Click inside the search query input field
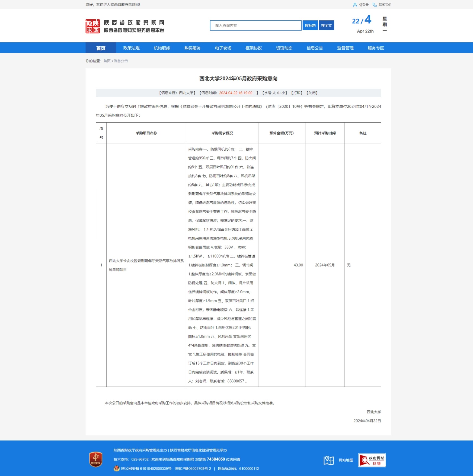The width and height of the screenshot is (473, 476). [x=255, y=26]
